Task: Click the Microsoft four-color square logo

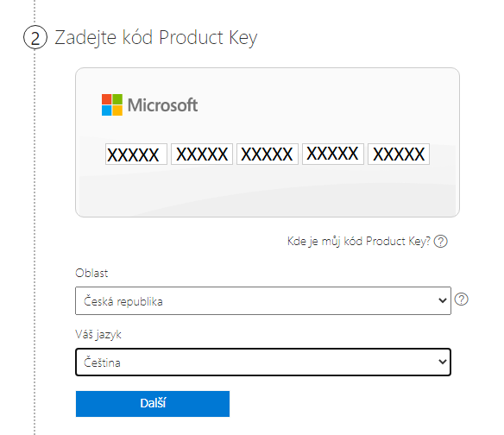Action: [112, 104]
